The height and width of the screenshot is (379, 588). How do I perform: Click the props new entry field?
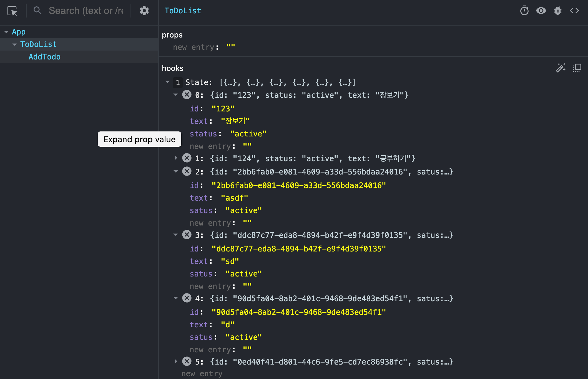(194, 47)
